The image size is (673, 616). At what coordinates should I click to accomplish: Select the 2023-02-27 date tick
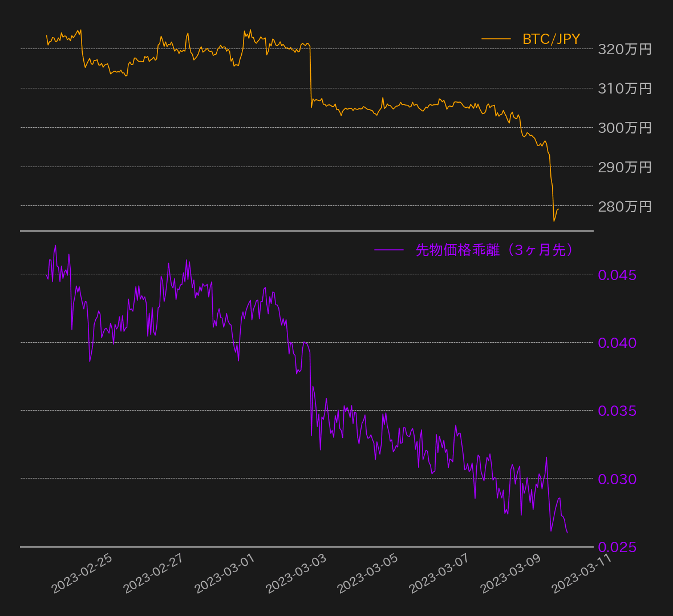153,574
